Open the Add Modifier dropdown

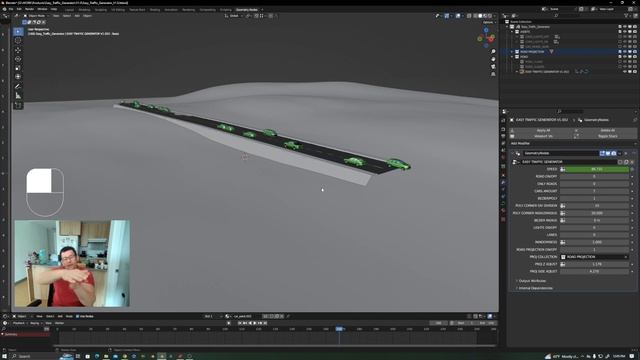pyautogui.click(x=573, y=144)
